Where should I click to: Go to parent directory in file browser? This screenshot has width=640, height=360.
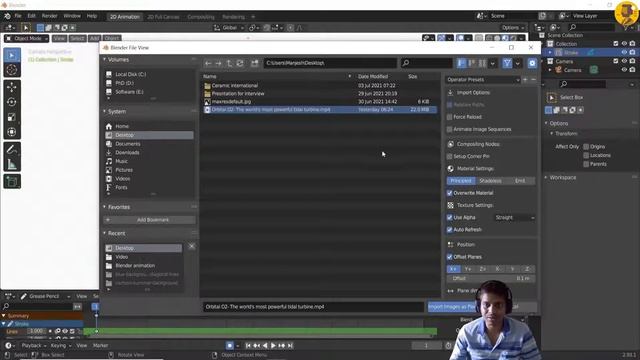point(229,63)
